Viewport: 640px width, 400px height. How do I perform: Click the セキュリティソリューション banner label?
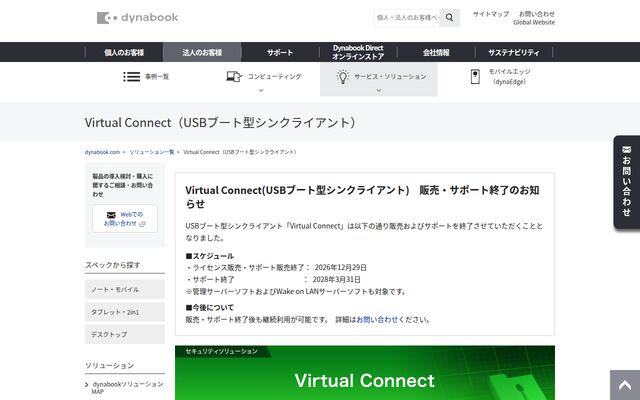pos(222,351)
